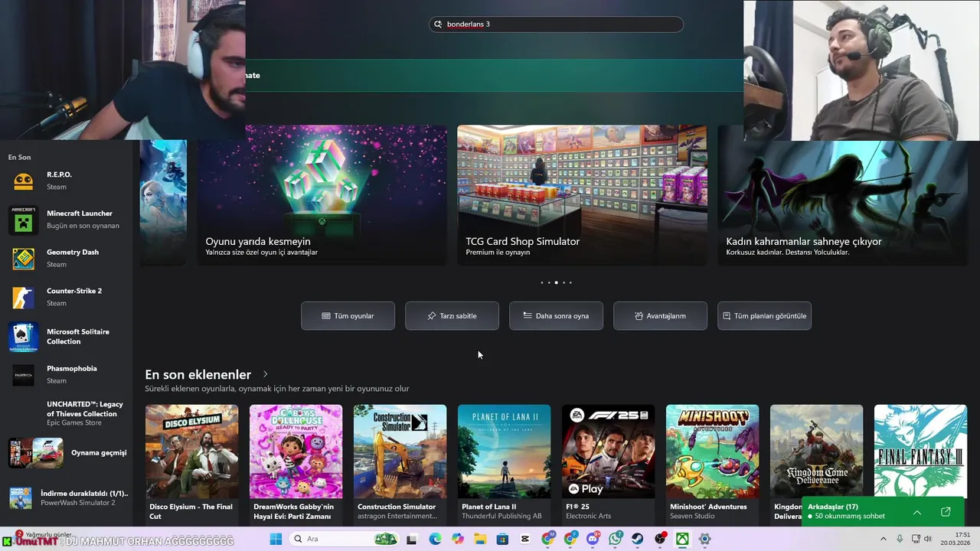Select the first carousel page dot
Image resolution: width=980 pixels, height=551 pixels.
click(542, 282)
